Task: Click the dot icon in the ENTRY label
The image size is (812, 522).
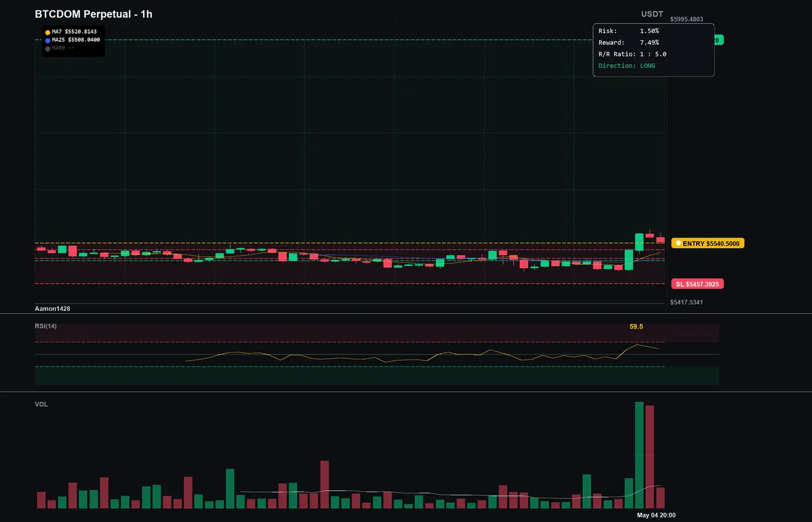Action: tap(678, 244)
